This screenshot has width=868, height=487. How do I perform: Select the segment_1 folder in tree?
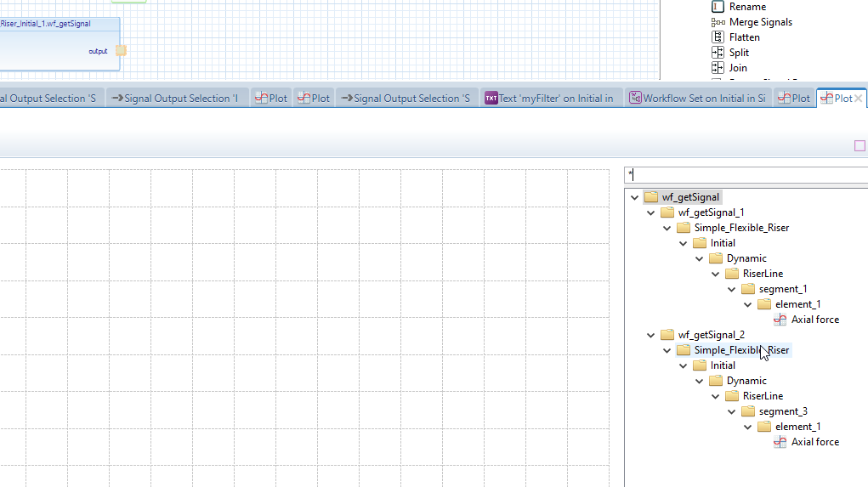pyautogui.click(x=782, y=289)
